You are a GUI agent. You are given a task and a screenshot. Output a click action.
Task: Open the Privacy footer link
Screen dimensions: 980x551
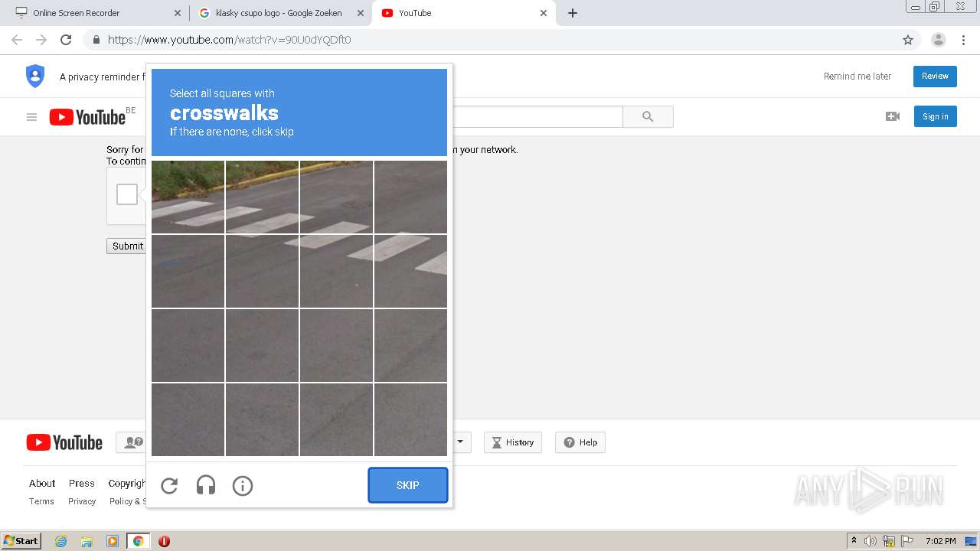(x=82, y=501)
